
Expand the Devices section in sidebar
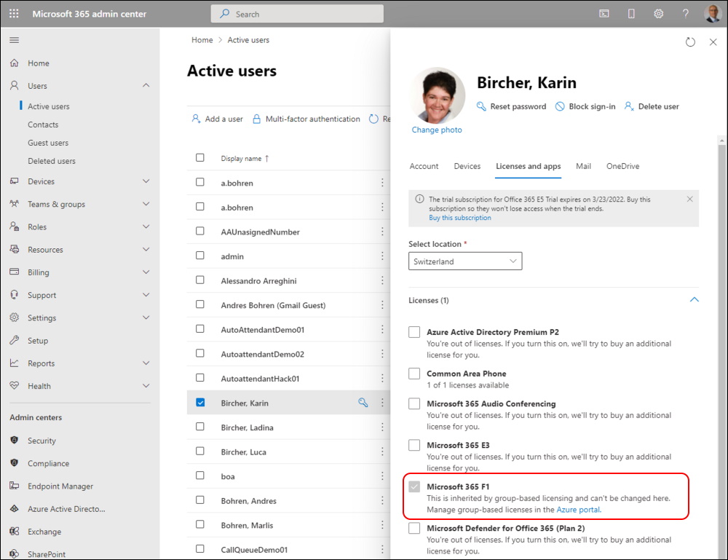click(146, 181)
